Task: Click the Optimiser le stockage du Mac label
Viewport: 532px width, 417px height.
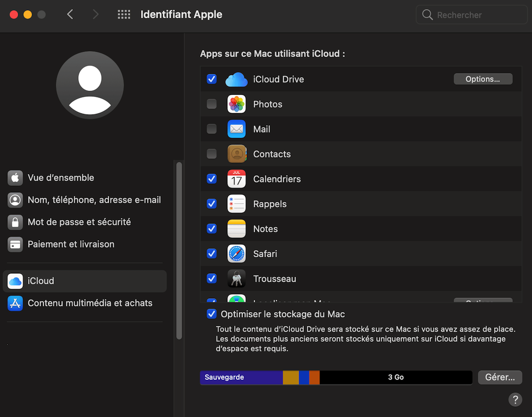Action: pyautogui.click(x=282, y=314)
